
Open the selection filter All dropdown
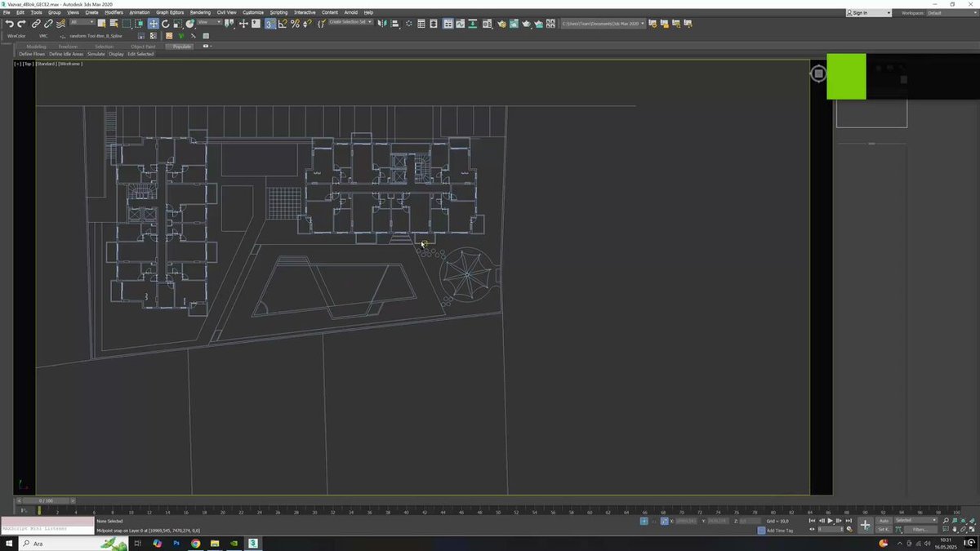coord(82,22)
